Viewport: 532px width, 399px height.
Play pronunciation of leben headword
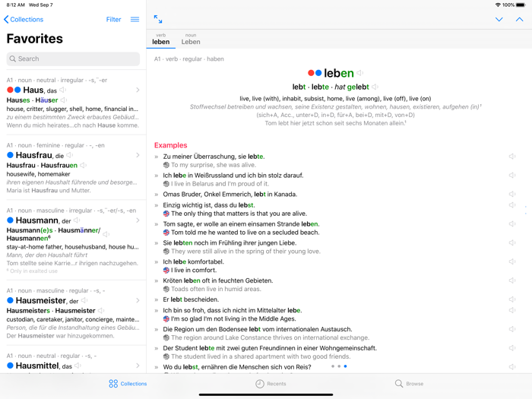coord(360,73)
